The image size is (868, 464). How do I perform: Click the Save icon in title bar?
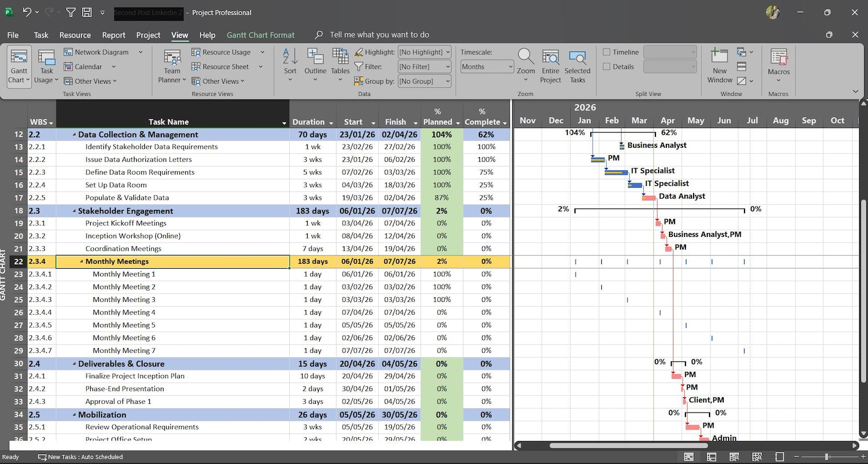coord(86,12)
